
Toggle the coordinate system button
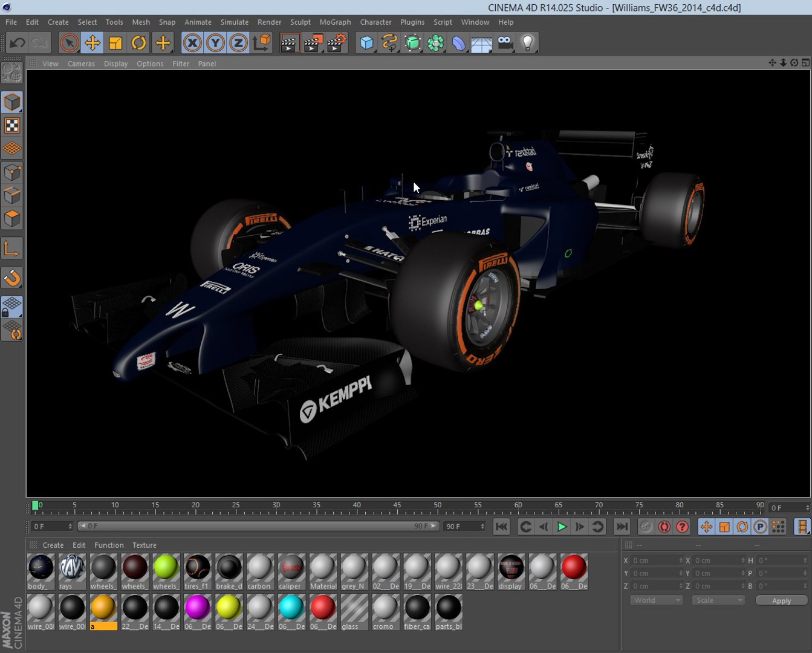click(262, 43)
